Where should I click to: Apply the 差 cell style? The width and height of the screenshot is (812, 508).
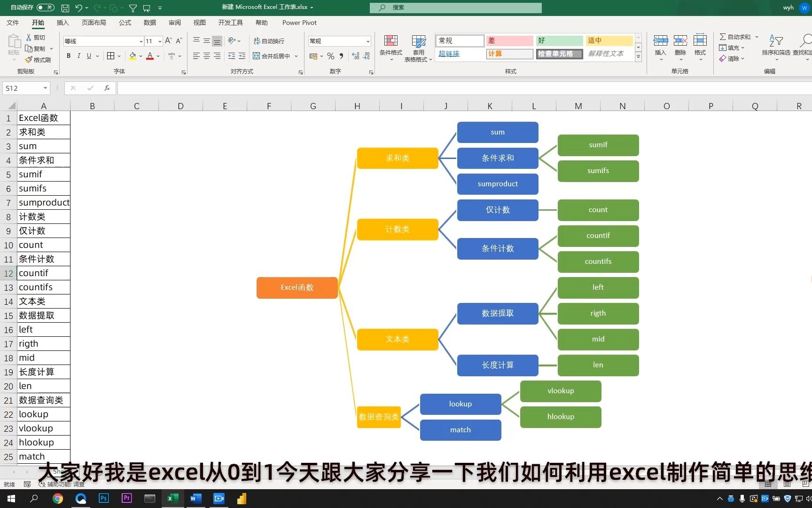click(509, 40)
